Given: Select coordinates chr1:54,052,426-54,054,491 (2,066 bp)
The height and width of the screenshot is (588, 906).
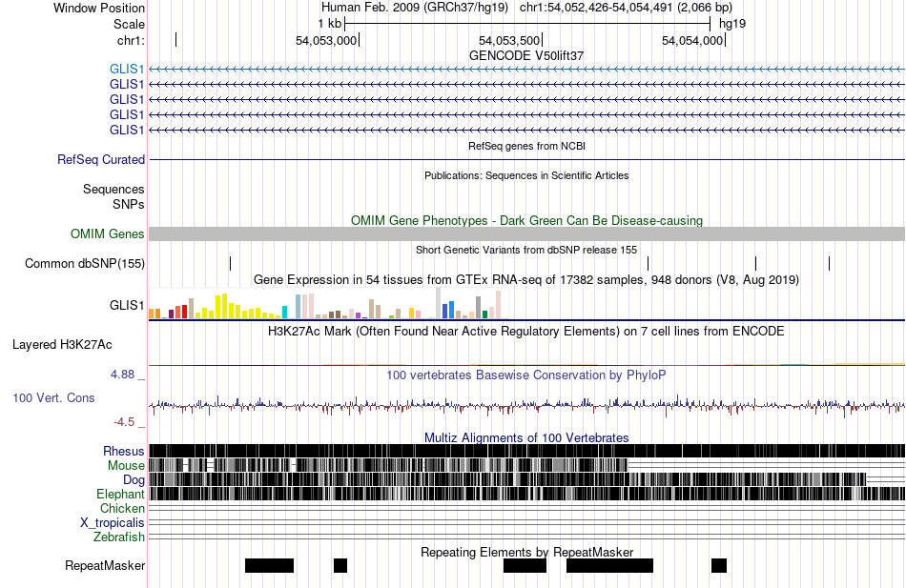Looking at the screenshot, I should tap(626, 8).
